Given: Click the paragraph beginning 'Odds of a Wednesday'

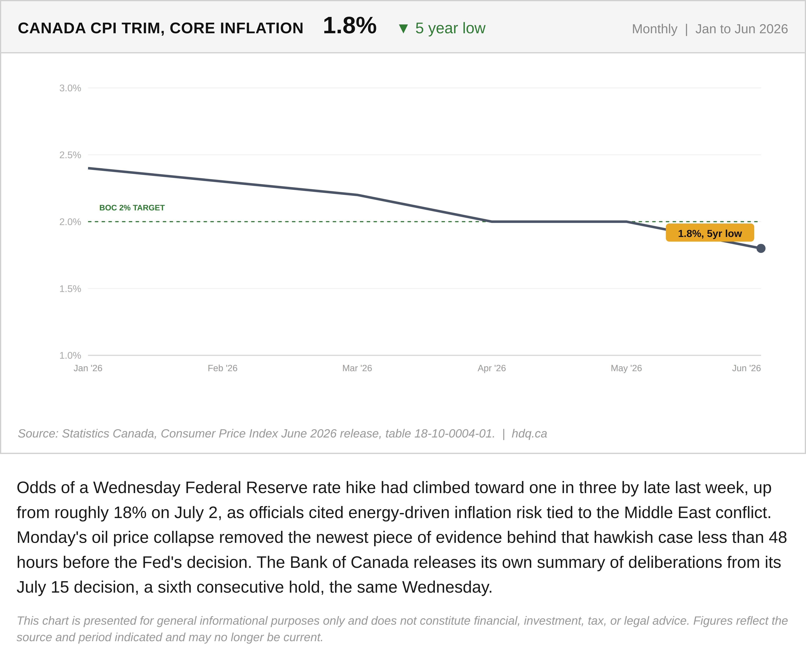Looking at the screenshot, I should point(402,537).
